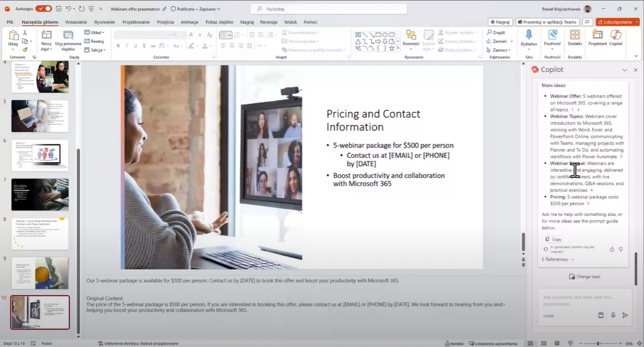Open the Recenzja ribbon tab
The width and height of the screenshot is (644, 347).
click(269, 22)
